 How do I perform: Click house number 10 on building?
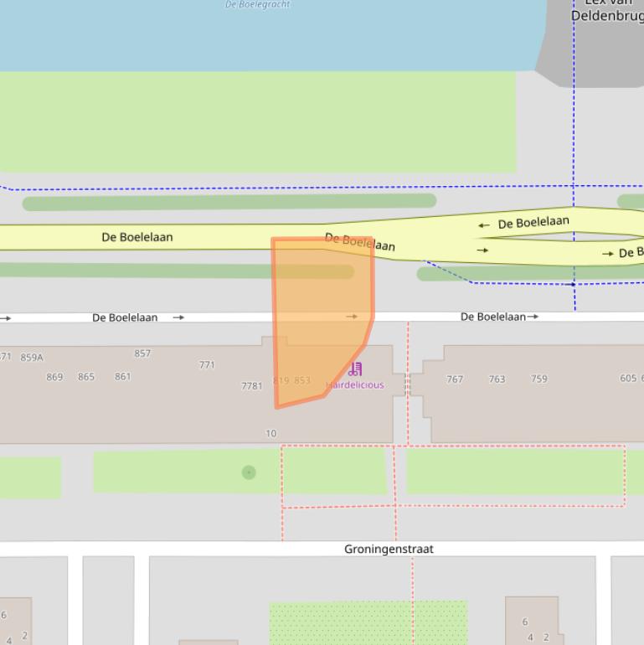[x=270, y=434]
